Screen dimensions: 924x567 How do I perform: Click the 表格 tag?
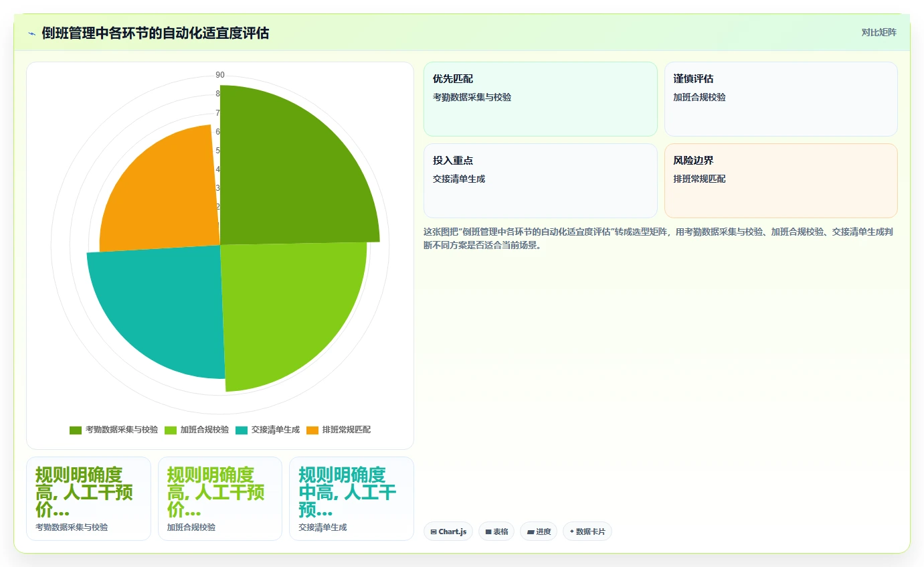tap(496, 532)
